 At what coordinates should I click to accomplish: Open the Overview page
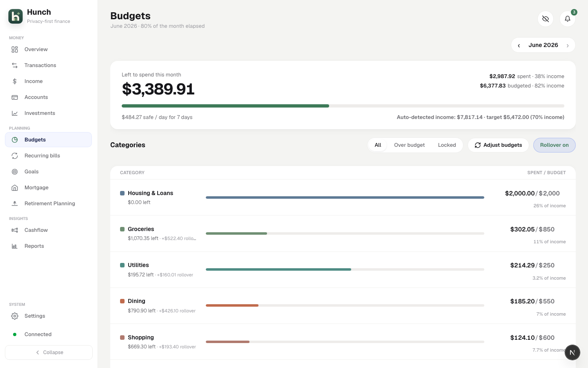click(x=48, y=49)
